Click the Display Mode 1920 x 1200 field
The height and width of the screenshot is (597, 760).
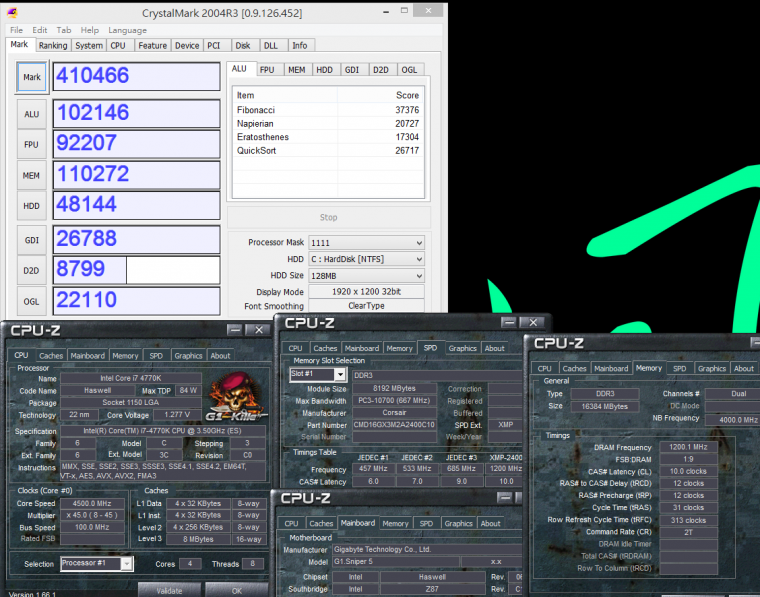point(366,292)
